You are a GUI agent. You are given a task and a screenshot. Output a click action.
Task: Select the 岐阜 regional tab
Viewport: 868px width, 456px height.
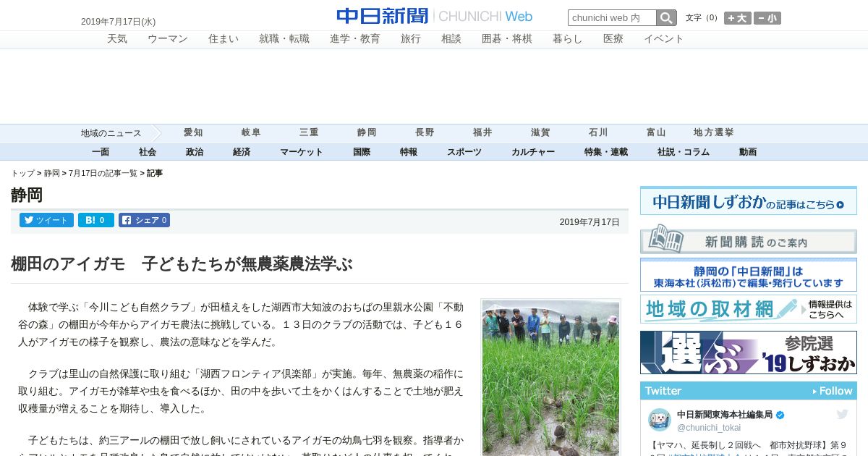tap(251, 133)
